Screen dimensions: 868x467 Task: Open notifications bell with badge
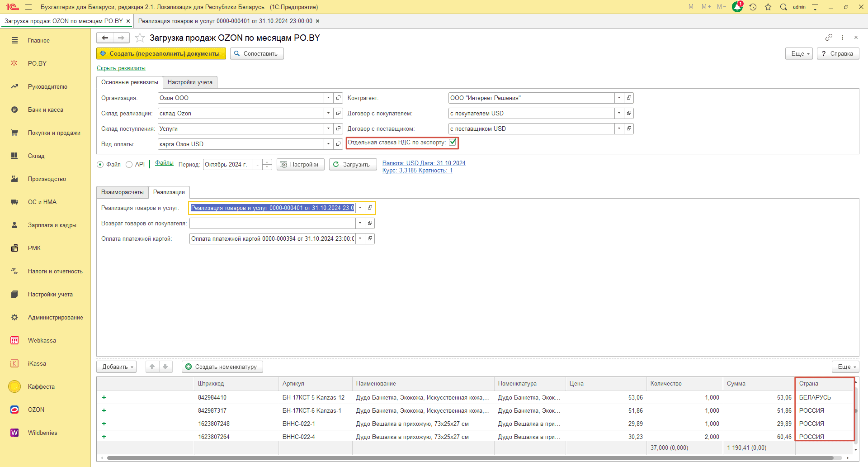click(737, 7)
